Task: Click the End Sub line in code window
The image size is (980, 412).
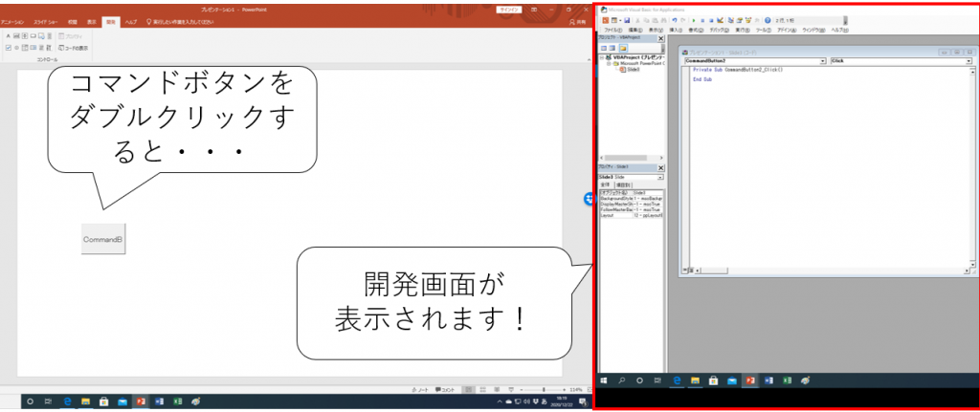Action: coord(702,80)
